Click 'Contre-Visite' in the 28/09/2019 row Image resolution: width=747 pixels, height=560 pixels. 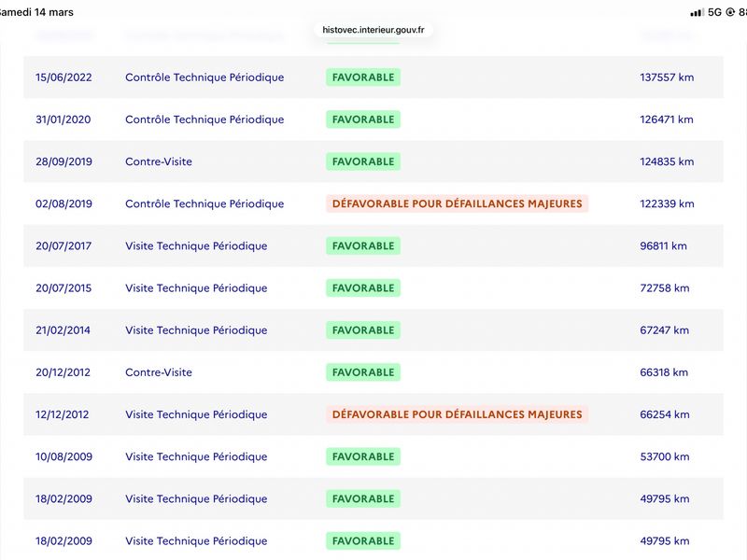pos(159,161)
